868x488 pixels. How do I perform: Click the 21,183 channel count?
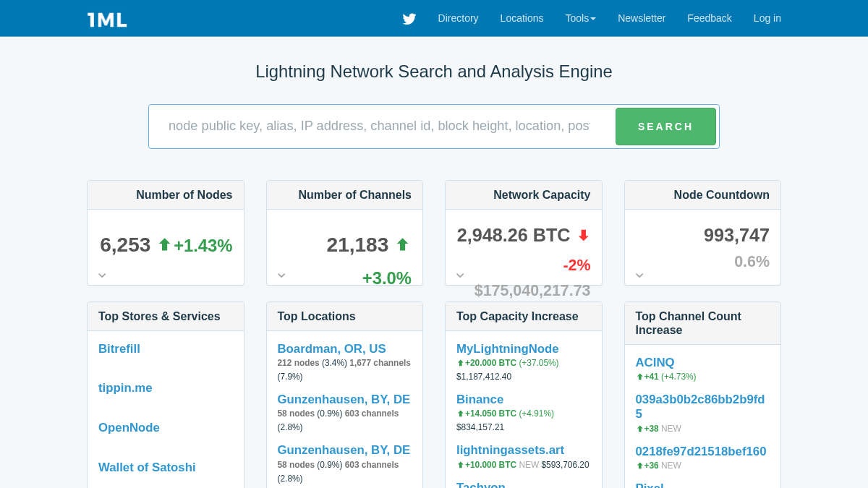(357, 245)
